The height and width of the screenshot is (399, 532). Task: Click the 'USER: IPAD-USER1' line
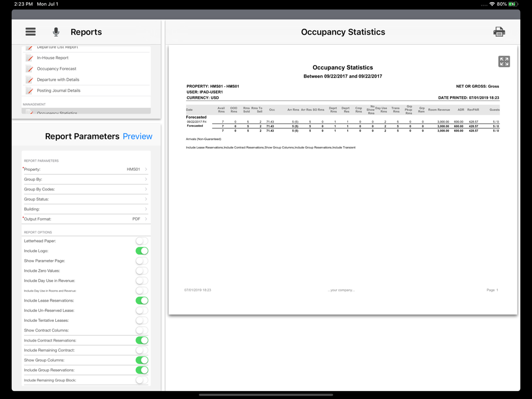pyautogui.click(x=205, y=92)
